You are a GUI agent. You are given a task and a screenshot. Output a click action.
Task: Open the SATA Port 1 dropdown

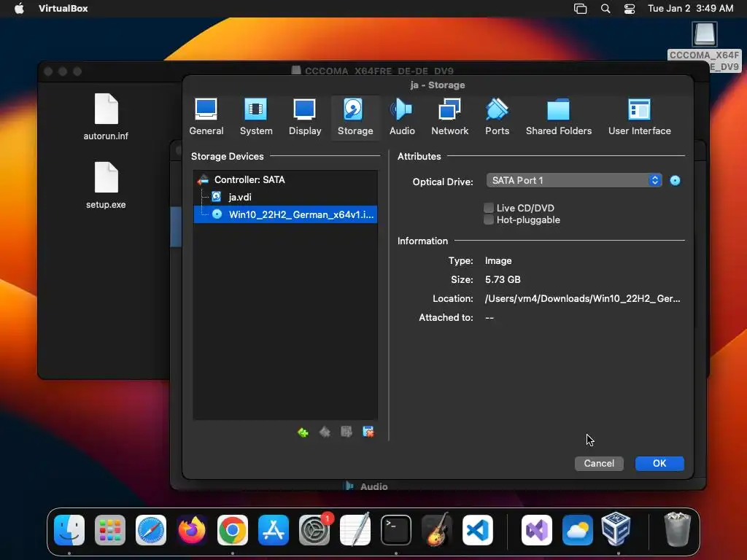point(574,181)
